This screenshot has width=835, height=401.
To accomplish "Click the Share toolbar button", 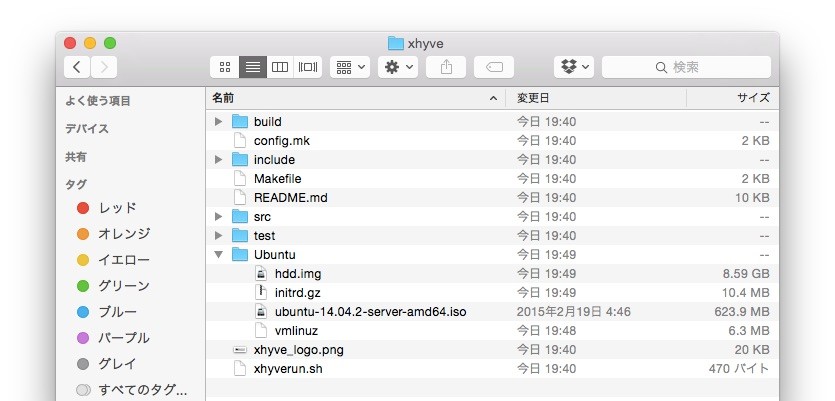I will 446,67.
